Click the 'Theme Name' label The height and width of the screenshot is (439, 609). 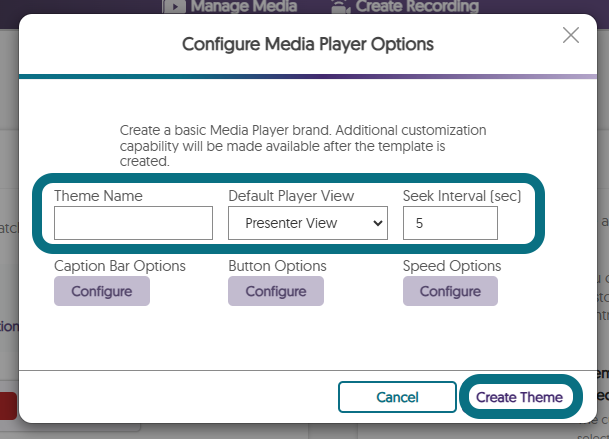[98, 196]
